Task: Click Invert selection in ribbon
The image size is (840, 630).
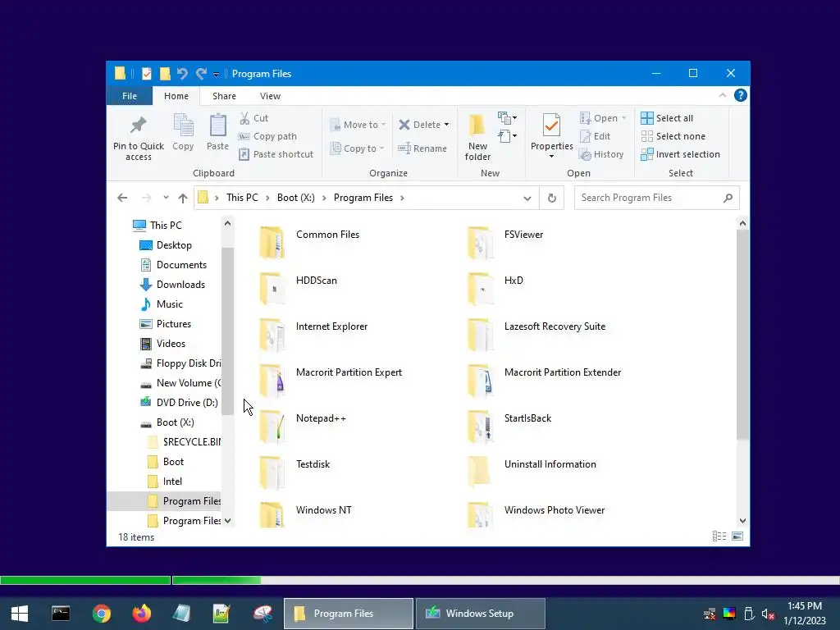Action: (680, 154)
